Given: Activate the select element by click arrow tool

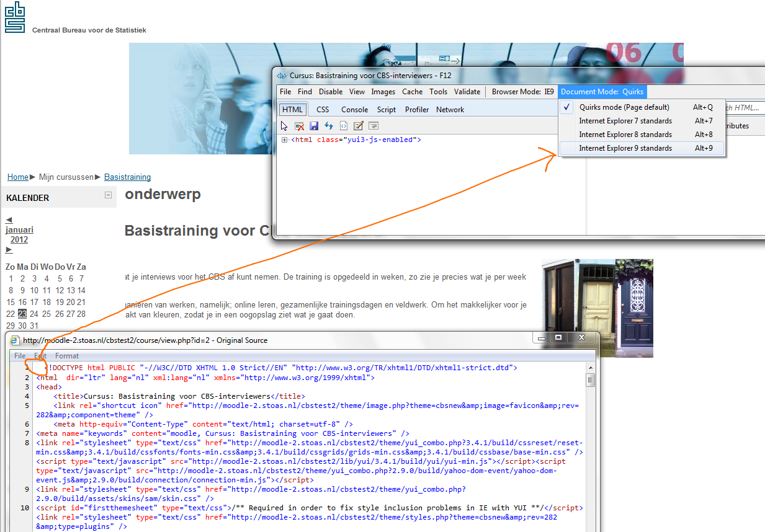Looking at the screenshot, I should pos(284,126).
